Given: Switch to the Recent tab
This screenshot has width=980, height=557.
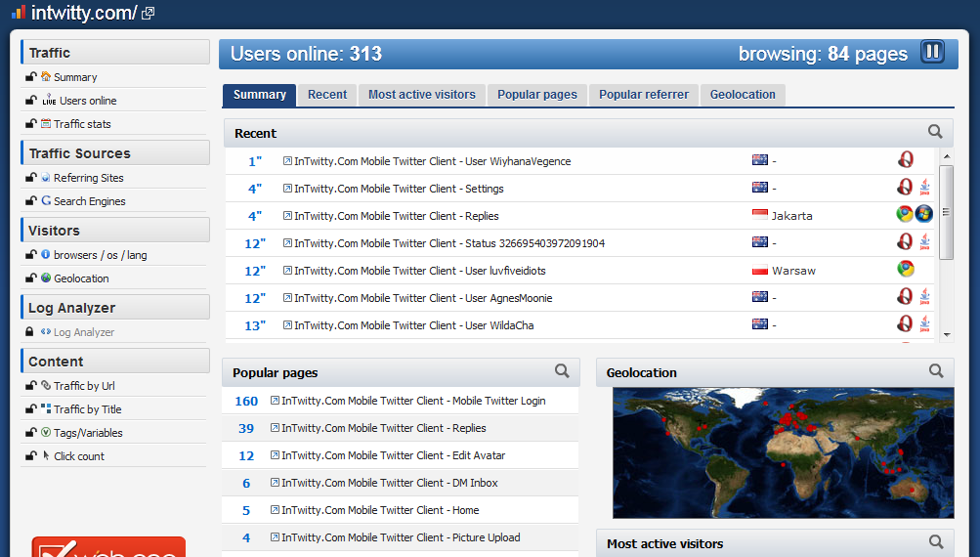Looking at the screenshot, I should point(327,95).
